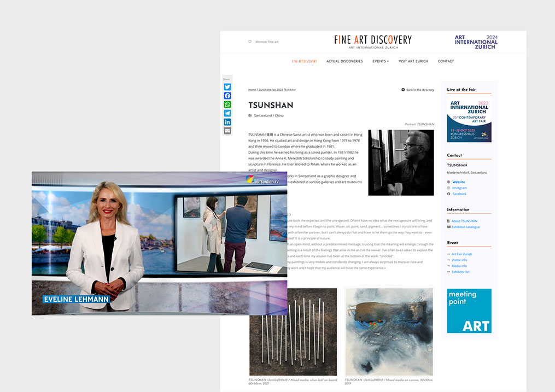Open the Fine Art Discovery menu item
This screenshot has width=555, height=392.
click(x=305, y=61)
